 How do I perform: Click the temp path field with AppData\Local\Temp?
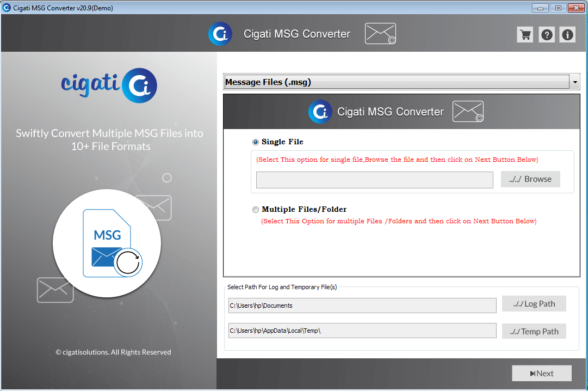pos(362,331)
